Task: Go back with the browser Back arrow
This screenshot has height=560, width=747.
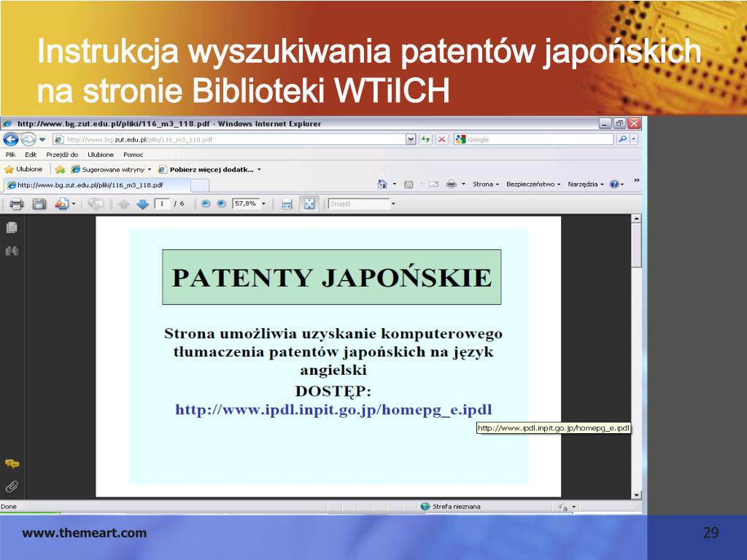Action: point(11,139)
